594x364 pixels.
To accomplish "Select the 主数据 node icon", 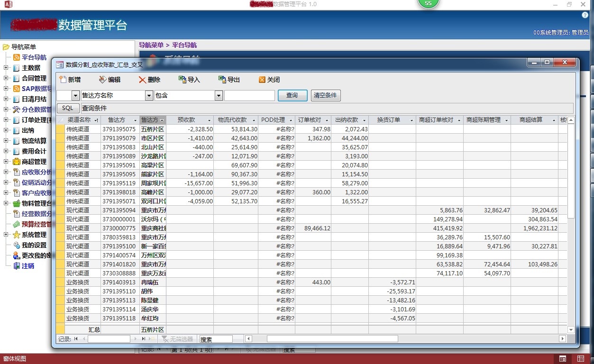I will point(17,68).
